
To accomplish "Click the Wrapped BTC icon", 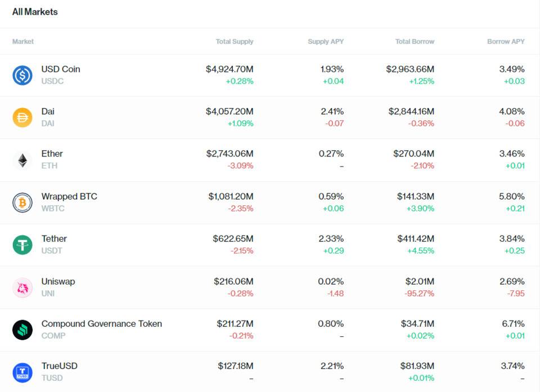I will 22,202.
